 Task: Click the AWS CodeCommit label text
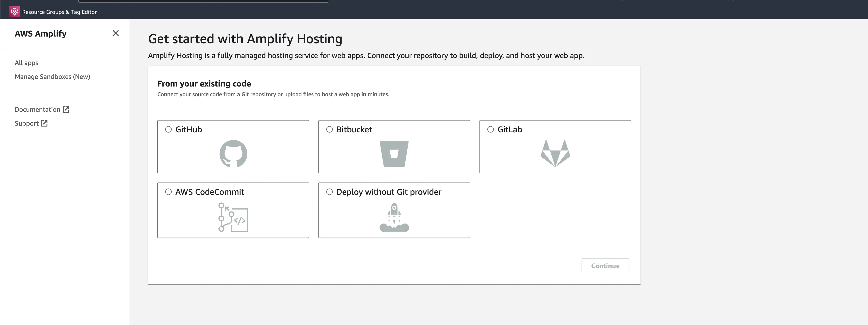[210, 192]
